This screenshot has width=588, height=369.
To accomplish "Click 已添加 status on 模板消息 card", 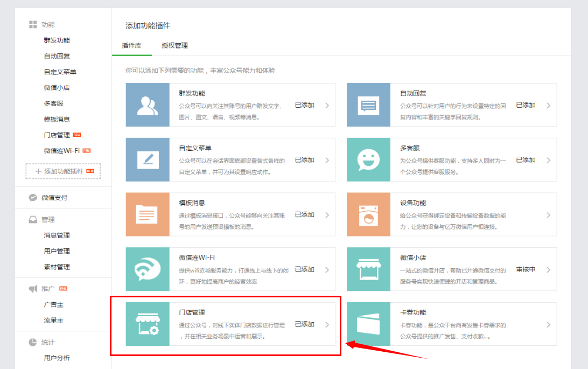I will tap(305, 214).
